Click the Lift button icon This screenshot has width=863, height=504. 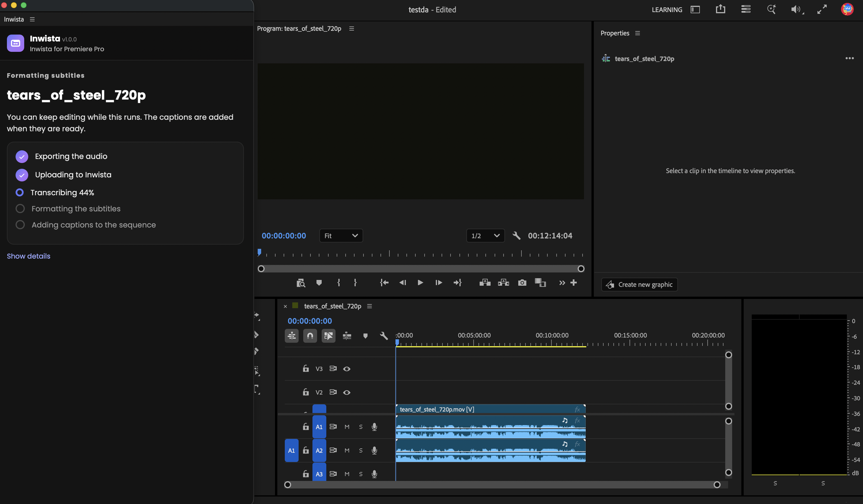[485, 283]
